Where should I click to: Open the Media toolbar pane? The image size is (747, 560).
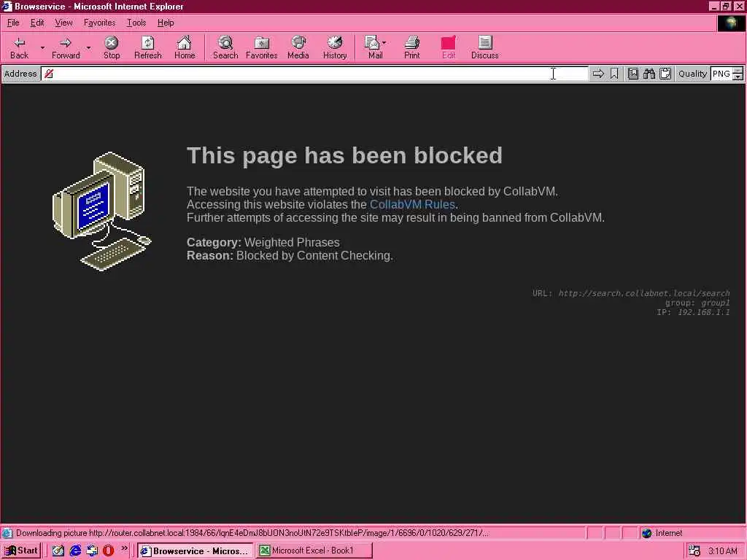298,47
